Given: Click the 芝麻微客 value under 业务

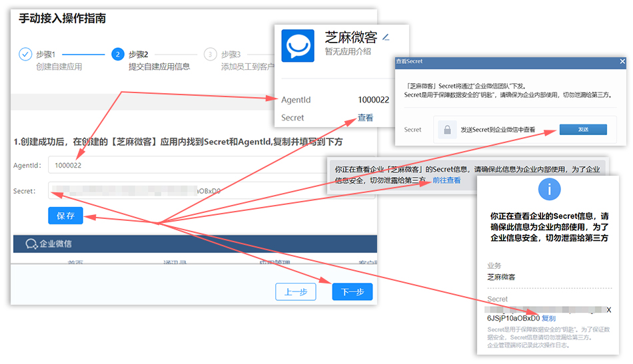Looking at the screenshot, I should pos(501,277).
